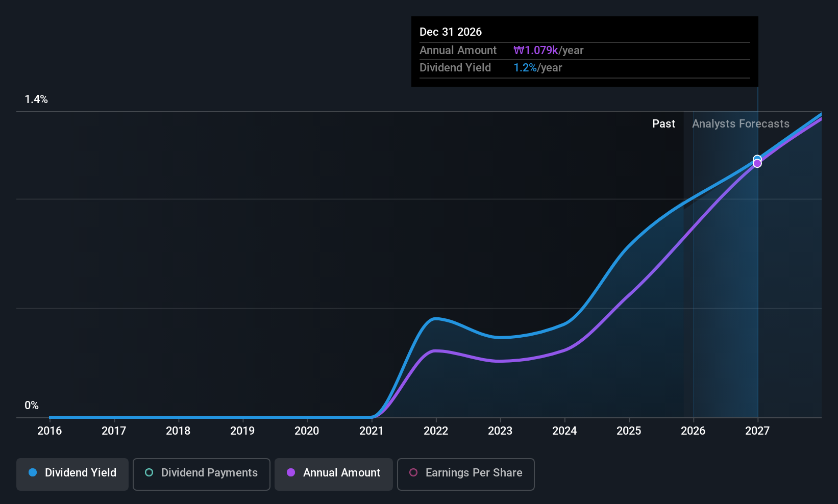
Task: Click the 2022 x-axis year label
Action: pyautogui.click(x=436, y=431)
